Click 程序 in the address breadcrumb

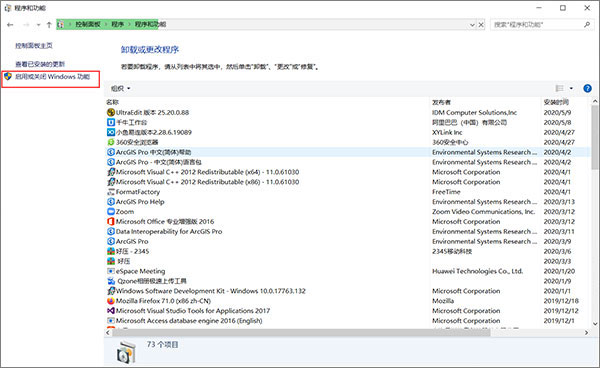117,24
